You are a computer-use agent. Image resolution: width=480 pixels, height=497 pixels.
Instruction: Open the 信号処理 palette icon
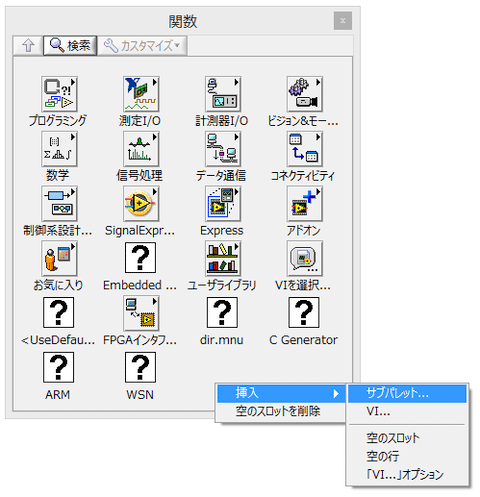click(x=141, y=149)
